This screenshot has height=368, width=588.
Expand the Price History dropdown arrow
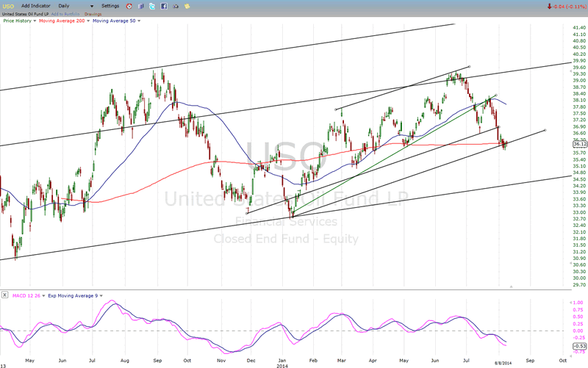point(35,21)
